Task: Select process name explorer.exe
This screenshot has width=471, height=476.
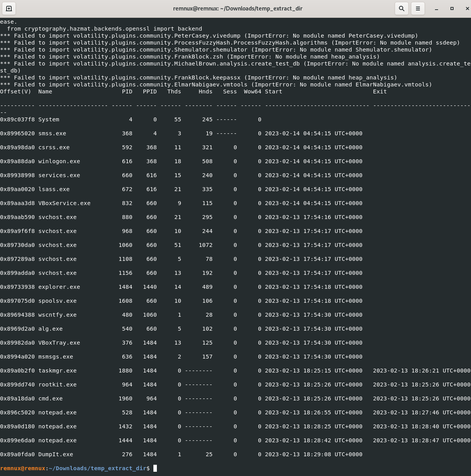Action: (59, 287)
